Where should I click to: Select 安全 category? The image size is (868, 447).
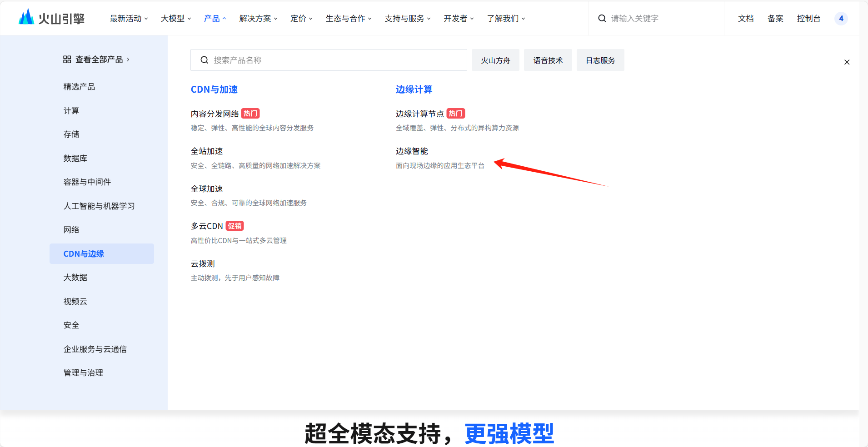[71, 325]
